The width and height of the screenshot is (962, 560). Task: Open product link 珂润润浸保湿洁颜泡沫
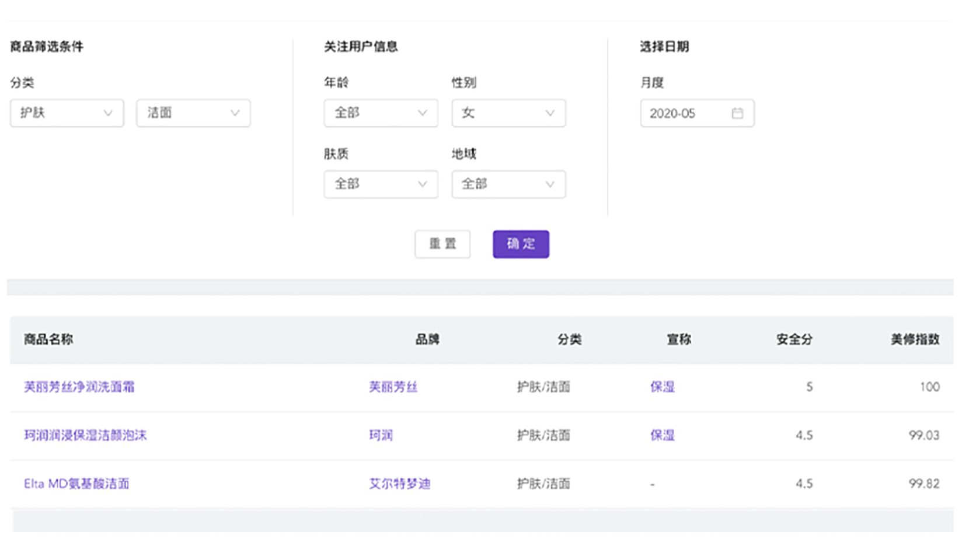pos(85,435)
